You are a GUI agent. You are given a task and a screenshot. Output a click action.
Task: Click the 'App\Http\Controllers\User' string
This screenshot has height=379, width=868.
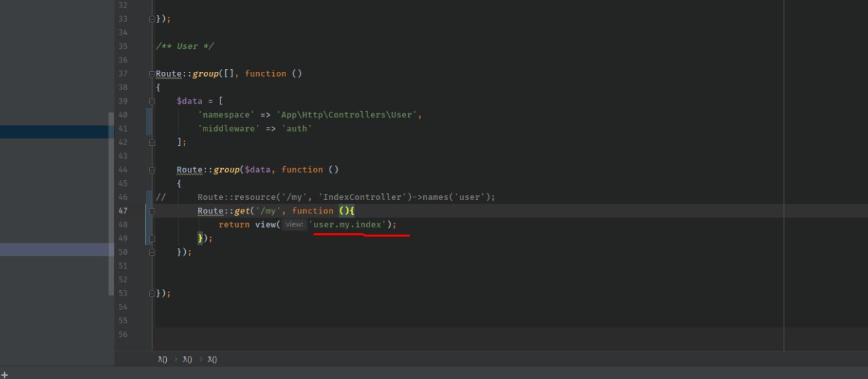click(x=347, y=115)
